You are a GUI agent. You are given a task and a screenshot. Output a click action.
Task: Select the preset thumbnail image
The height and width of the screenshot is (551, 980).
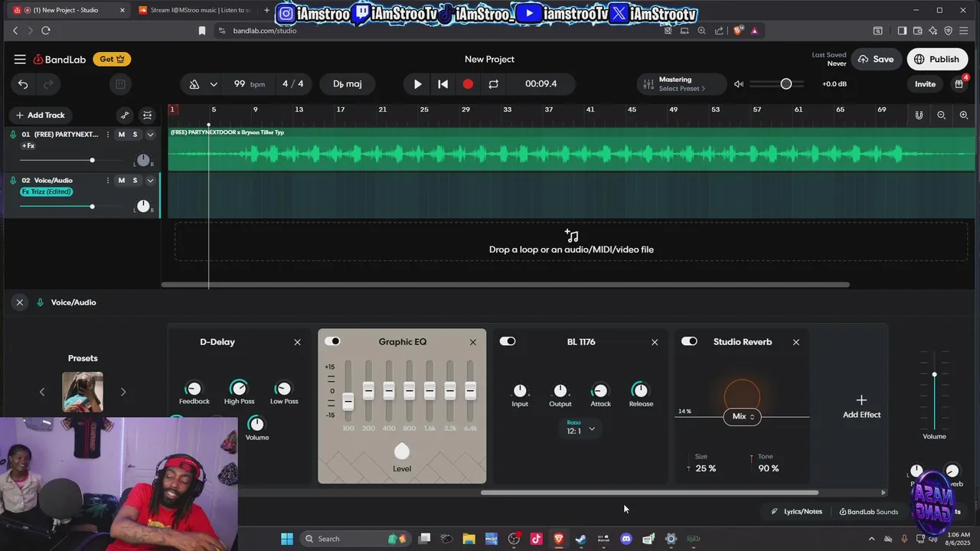[x=83, y=392]
